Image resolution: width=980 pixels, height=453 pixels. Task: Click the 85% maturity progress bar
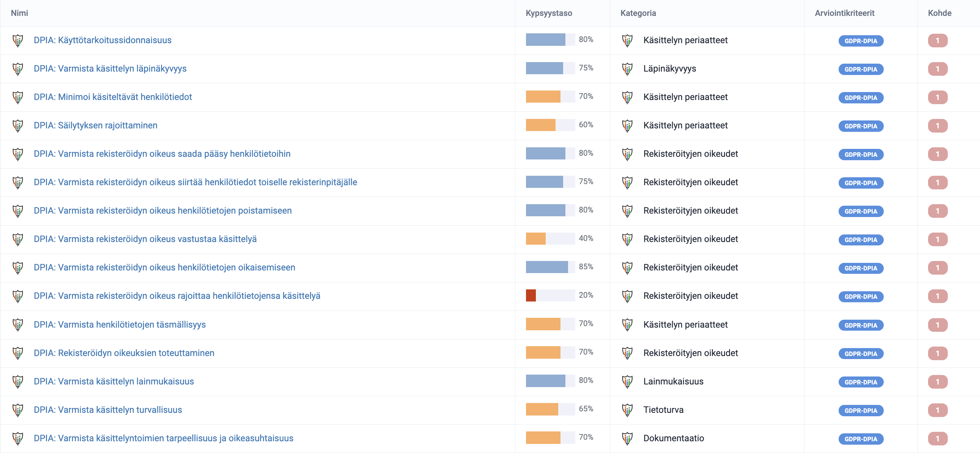coord(550,267)
